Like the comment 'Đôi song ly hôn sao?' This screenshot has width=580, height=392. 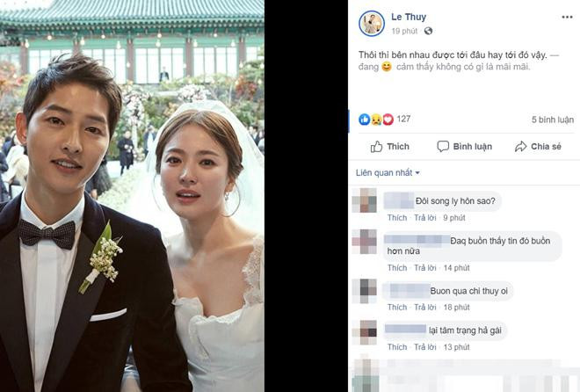[397, 218]
